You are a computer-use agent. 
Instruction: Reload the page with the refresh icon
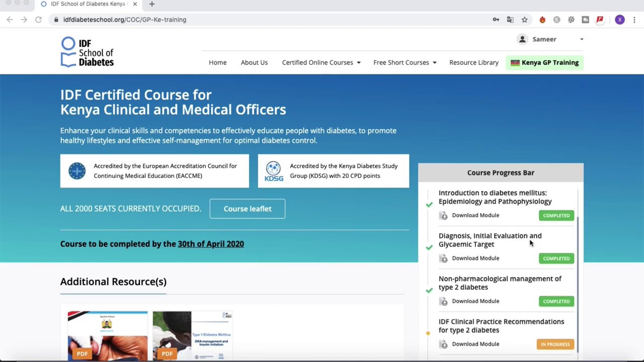[38, 20]
